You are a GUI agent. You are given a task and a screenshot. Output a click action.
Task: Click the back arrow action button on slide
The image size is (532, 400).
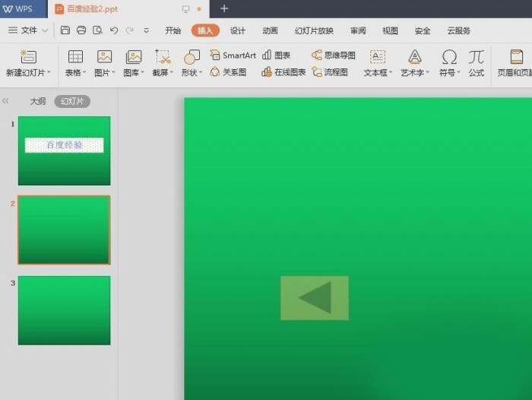tap(315, 297)
